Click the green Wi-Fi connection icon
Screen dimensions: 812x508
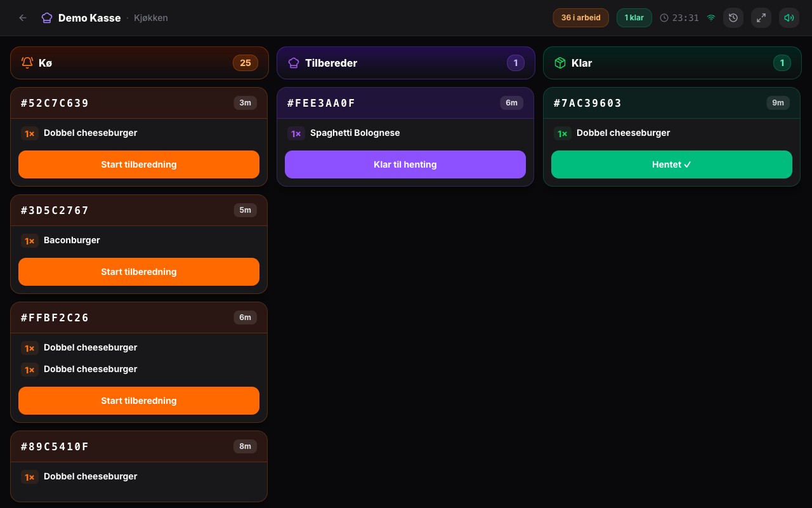(711, 18)
